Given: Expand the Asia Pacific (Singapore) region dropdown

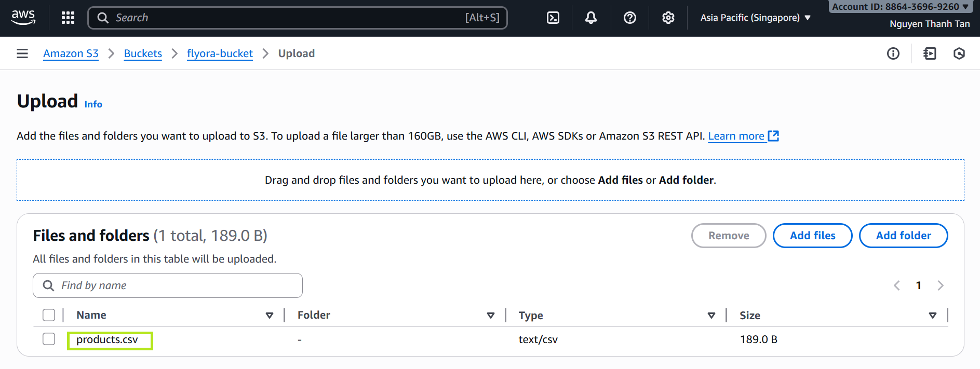Looking at the screenshot, I should [x=755, y=18].
